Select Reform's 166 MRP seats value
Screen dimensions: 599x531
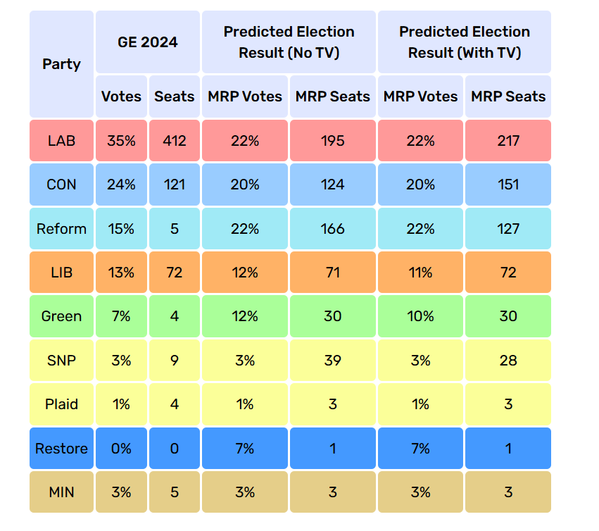click(x=333, y=228)
